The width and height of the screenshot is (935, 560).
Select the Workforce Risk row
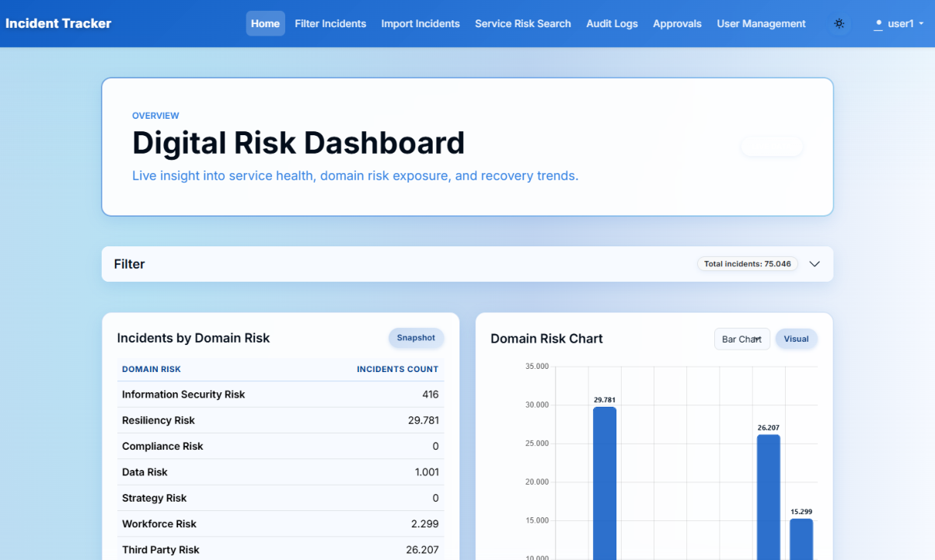click(281, 523)
